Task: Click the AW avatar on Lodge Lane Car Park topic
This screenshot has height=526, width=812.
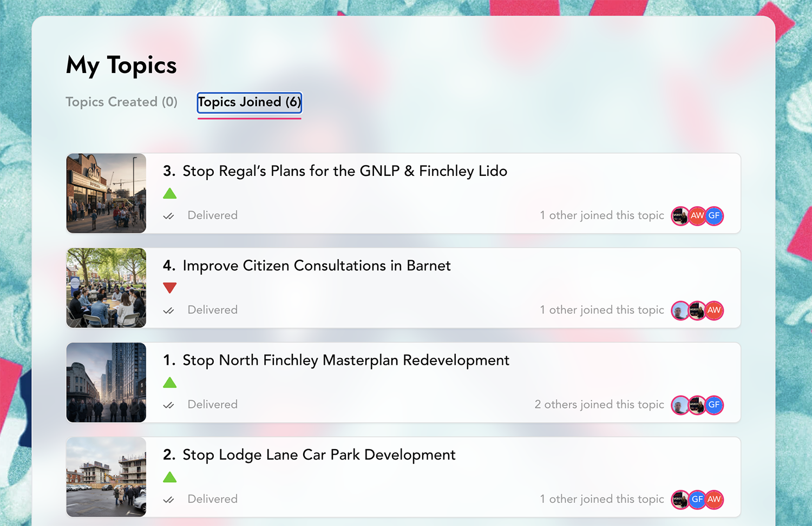Action: point(714,499)
